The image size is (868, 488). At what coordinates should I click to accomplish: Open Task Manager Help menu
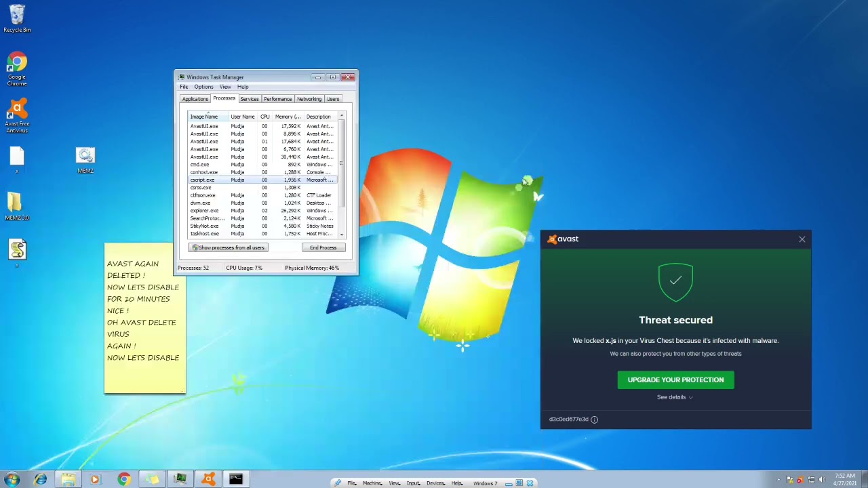tap(243, 87)
